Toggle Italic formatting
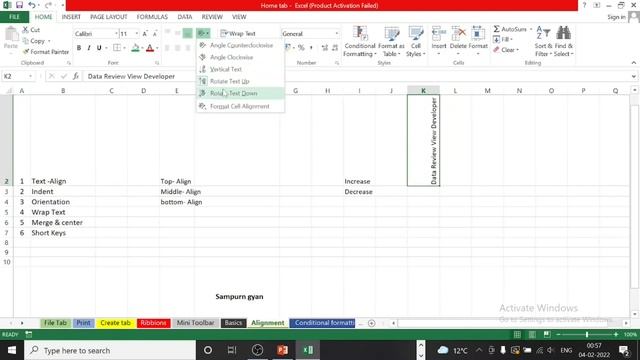 [89, 48]
